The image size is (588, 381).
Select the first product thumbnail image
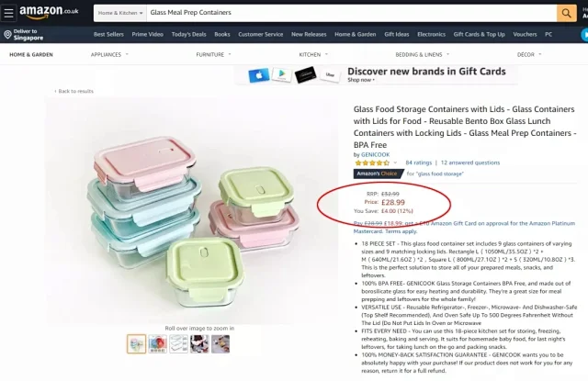137,344
